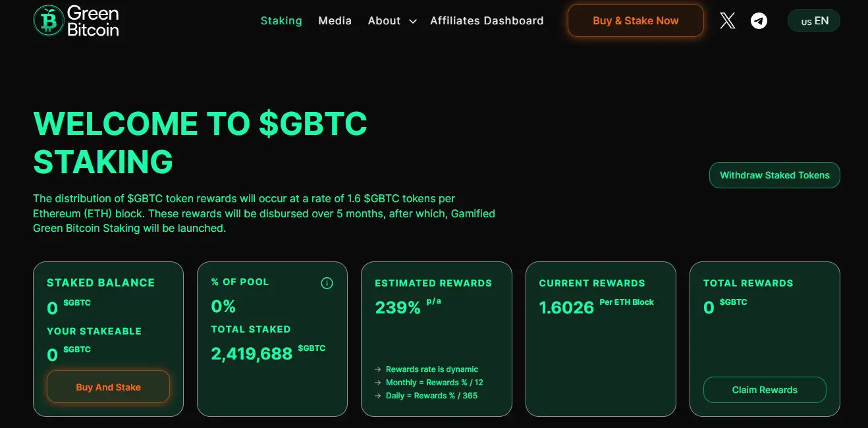Click Withdraw Staked Tokens button
Image resolution: width=868 pixels, height=428 pixels.
pyautogui.click(x=774, y=175)
